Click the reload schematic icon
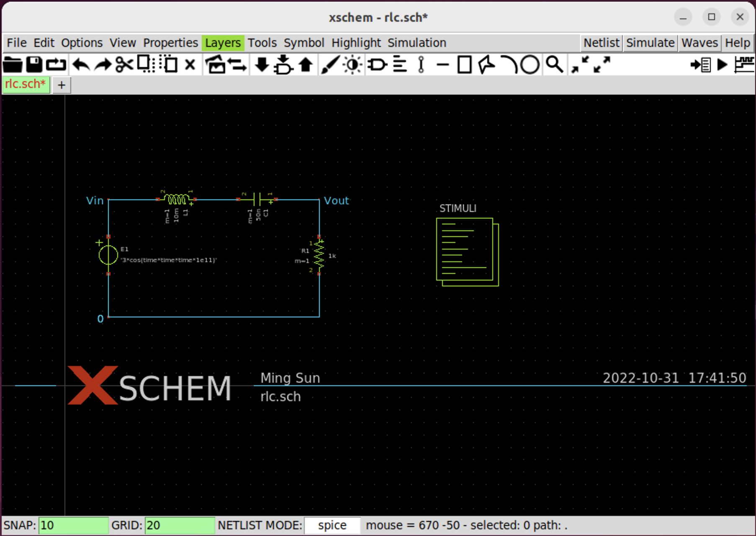 point(56,65)
